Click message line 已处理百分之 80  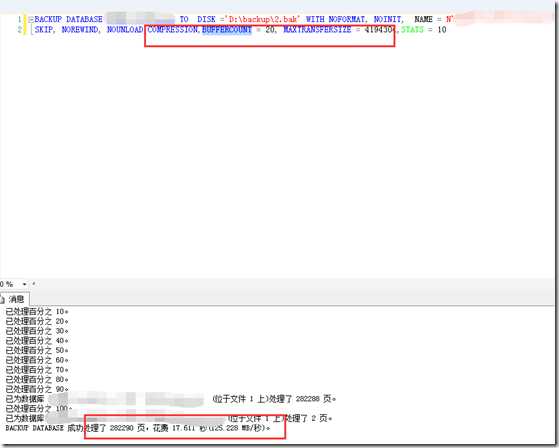37,380
